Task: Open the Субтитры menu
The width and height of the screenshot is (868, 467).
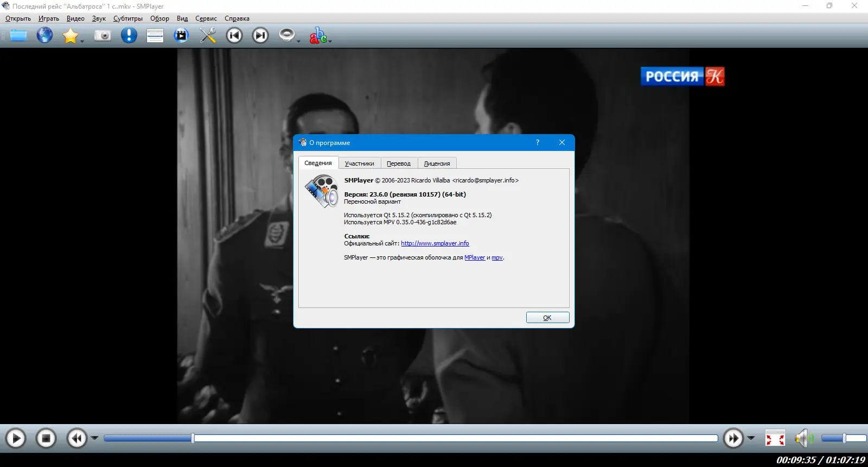Action: tap(128, 18)
